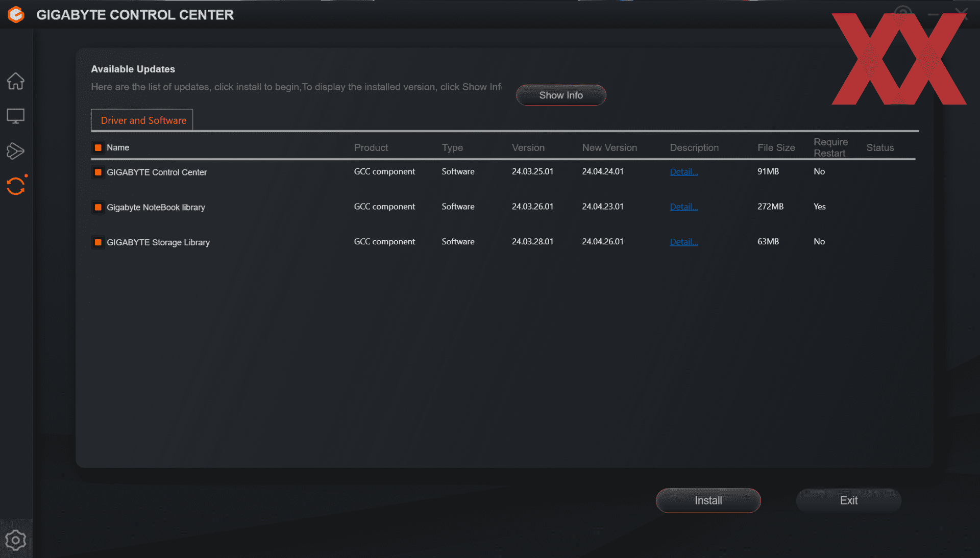Uncheck the GIGABYTE Storage Library update

coord(98,243)
